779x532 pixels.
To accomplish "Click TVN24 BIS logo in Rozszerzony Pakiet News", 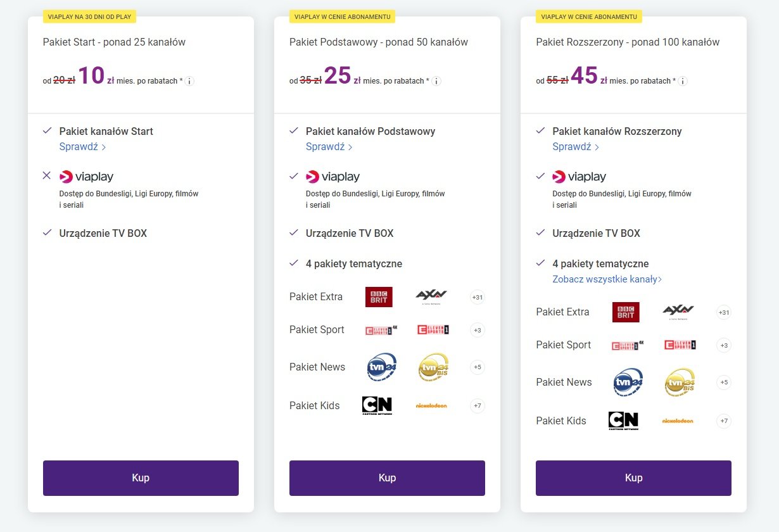I will 680,383.
